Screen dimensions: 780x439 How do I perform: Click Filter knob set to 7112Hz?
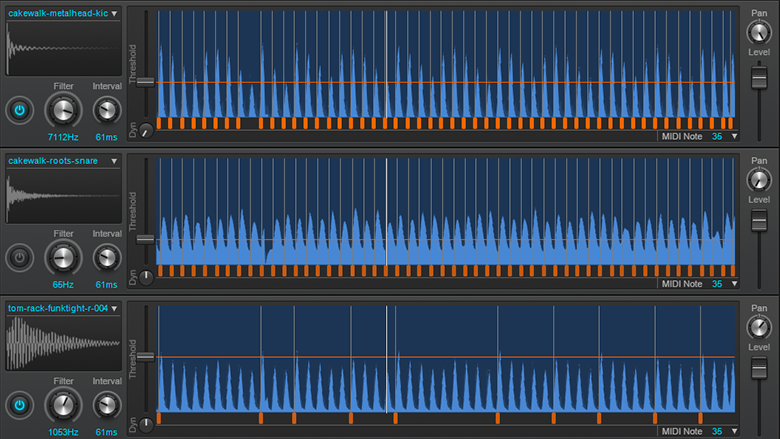[x=63, y=110]
